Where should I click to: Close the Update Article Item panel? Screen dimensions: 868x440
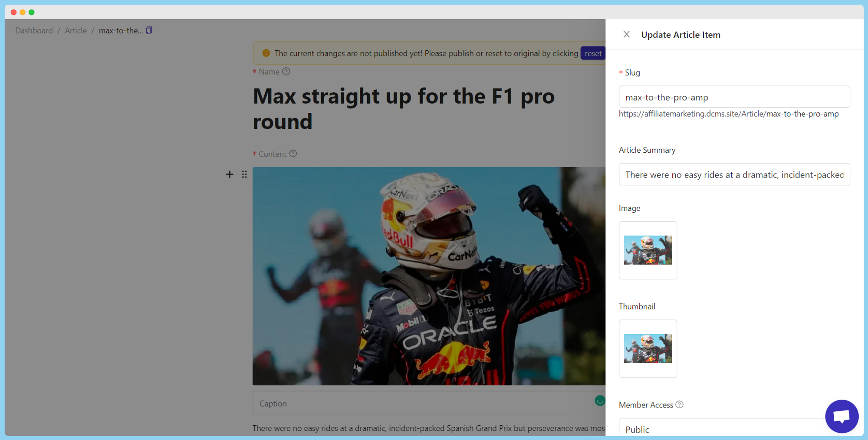[x=626, y=34]
